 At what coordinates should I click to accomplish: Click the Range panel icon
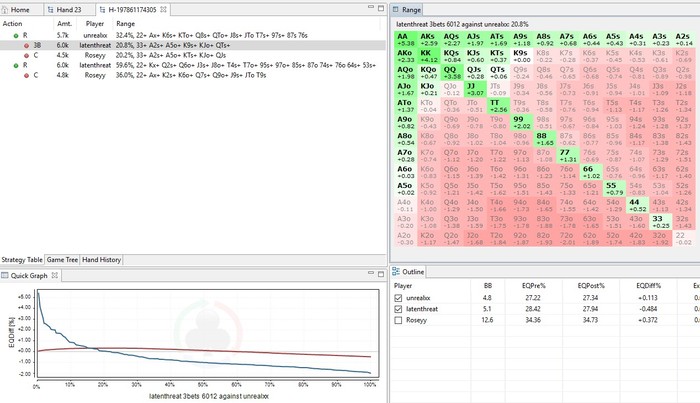coord(396,9)
